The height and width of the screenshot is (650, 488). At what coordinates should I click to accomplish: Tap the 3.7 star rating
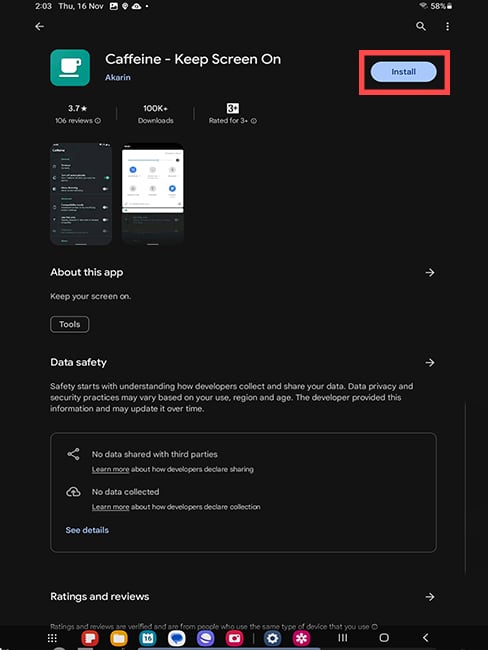pos(78,108)
